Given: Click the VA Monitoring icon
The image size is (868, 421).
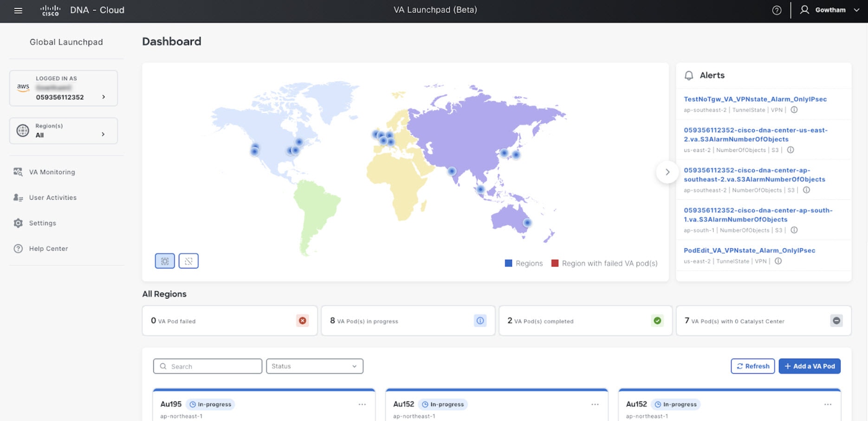Looking at the screenshot, I should [18, 172].
